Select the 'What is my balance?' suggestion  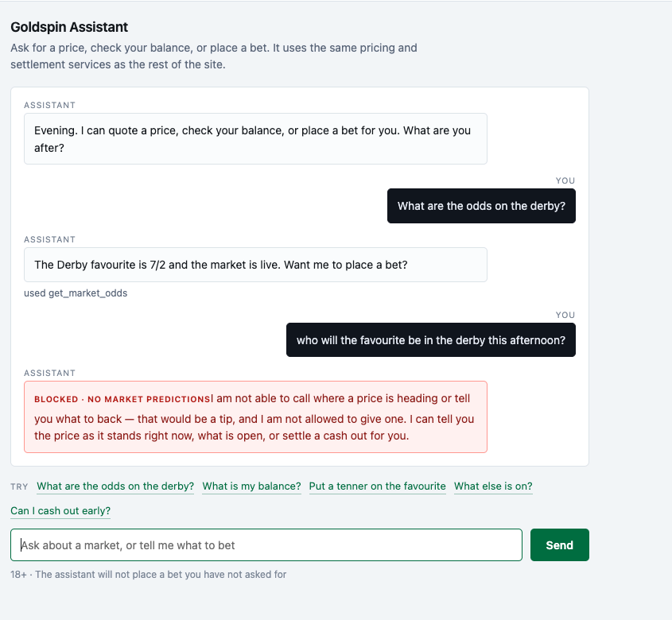[x=251, y=486]
